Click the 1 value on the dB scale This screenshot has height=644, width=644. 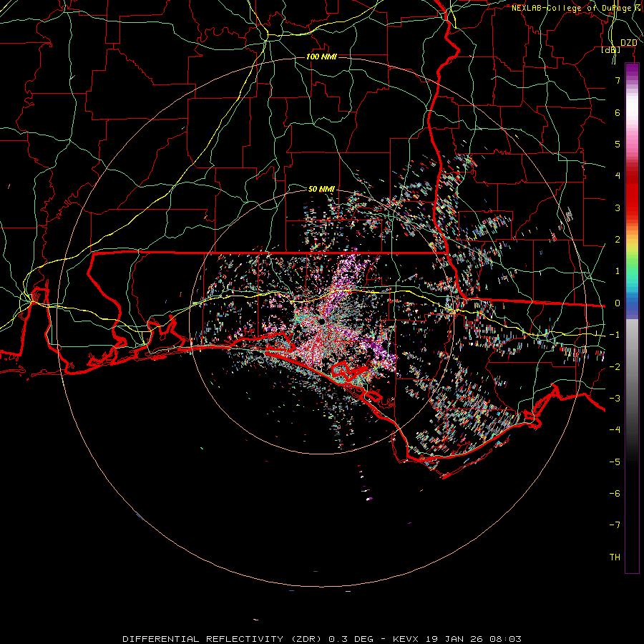click(618, 271)
